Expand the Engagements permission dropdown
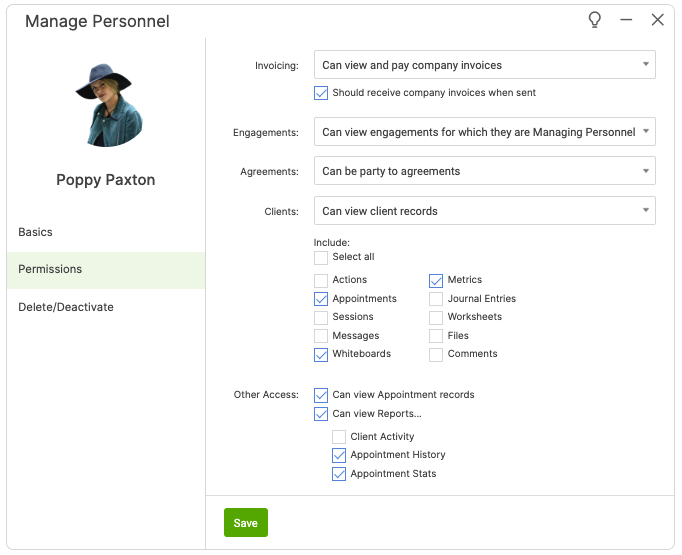Image resolution: width=682 pixels, height=555 pixels. (x=484, y=132)
